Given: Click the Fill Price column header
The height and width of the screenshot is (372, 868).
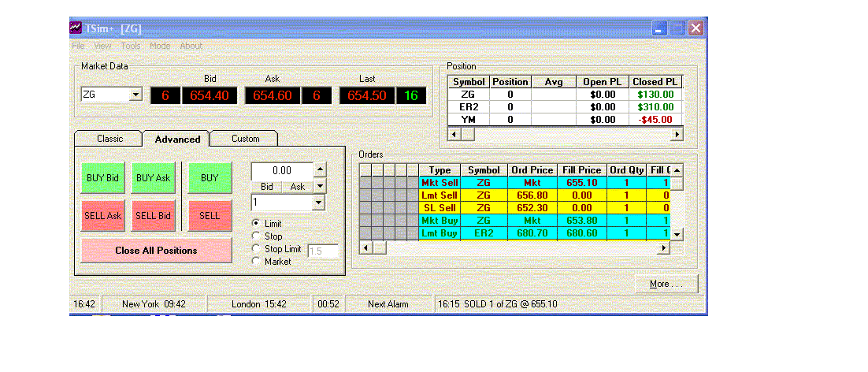Looking at the screenshot, I should point(581,170).
